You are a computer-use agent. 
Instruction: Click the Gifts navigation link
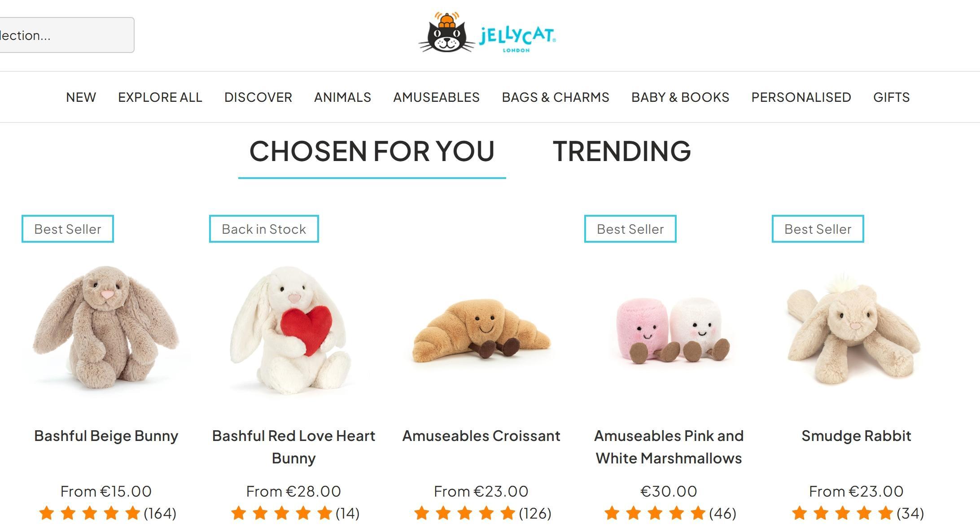(891, 97)
